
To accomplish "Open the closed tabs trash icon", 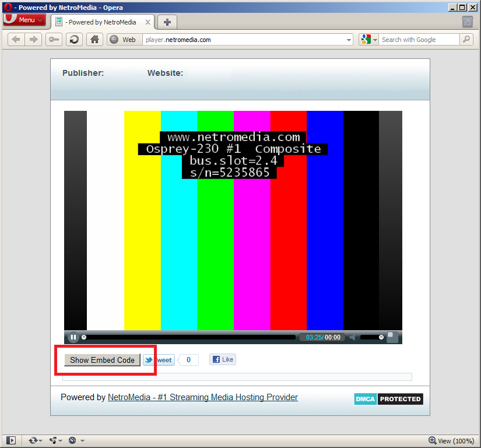I will (x=467, y=22).
